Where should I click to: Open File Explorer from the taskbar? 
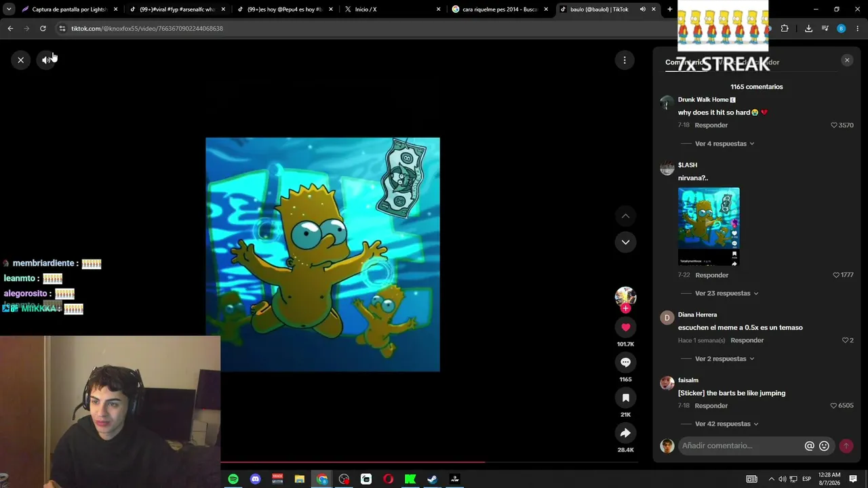pyautogui.click(x=300, y=479)
